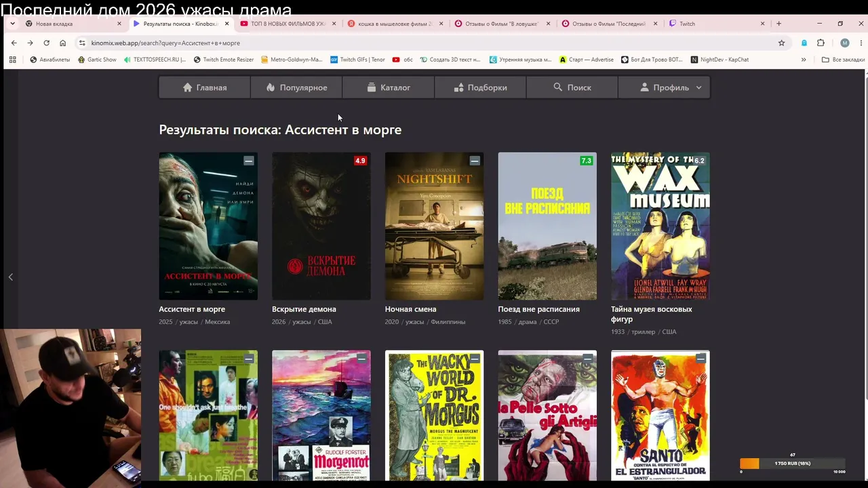
Task: Open the Все закладки folder
Action: click(x=843, y=60)
